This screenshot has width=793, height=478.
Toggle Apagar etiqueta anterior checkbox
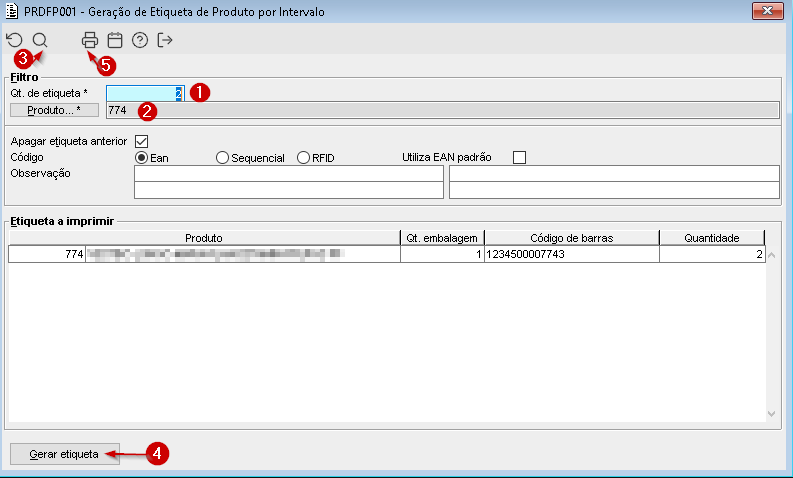point(142,141)
